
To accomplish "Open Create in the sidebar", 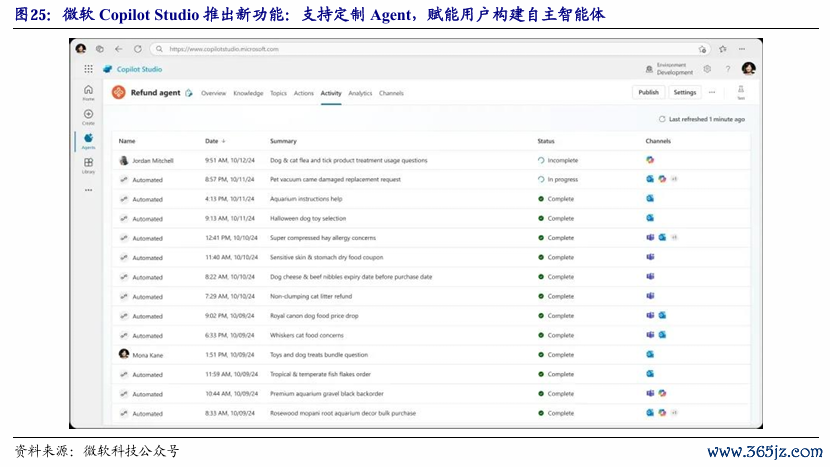I will [x=88, y=116].
